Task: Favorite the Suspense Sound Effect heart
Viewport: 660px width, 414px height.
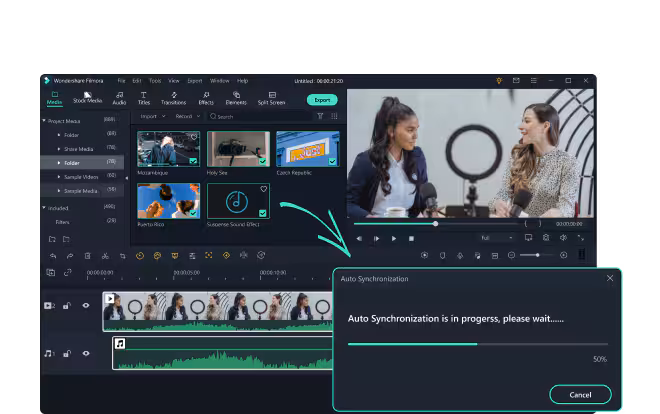Action: coord(263,189)
